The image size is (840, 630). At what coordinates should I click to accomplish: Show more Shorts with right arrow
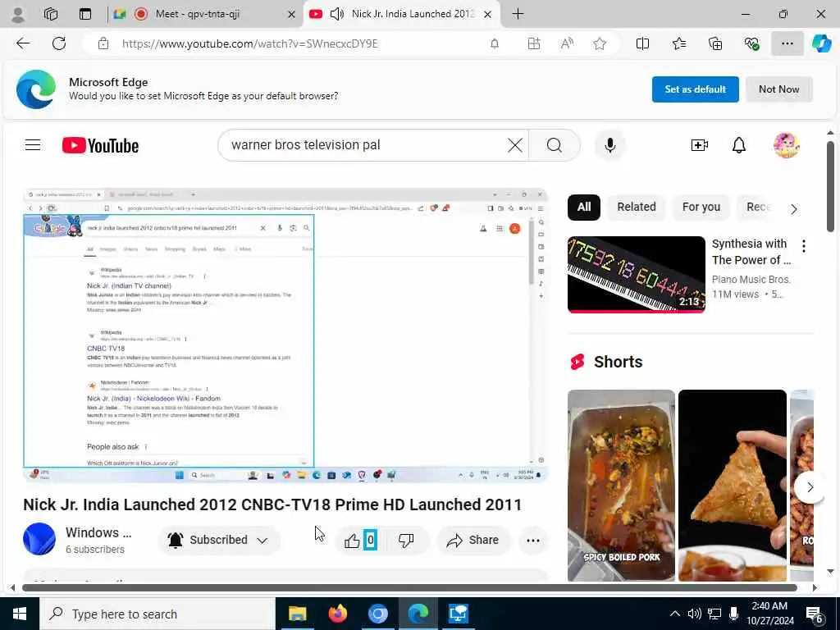coord(810,487)
